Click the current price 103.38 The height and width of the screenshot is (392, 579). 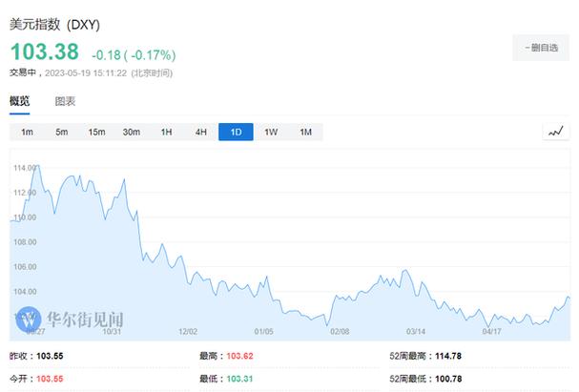(45, 52)
